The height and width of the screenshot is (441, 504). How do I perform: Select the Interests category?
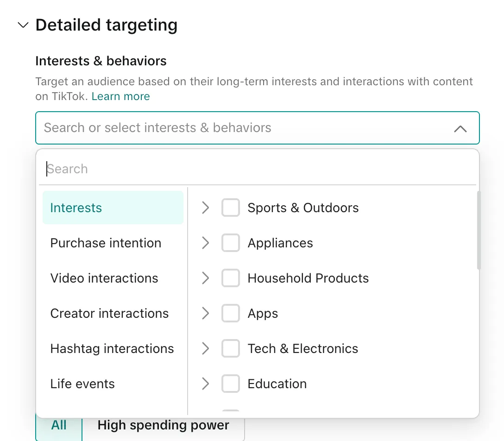113,208
